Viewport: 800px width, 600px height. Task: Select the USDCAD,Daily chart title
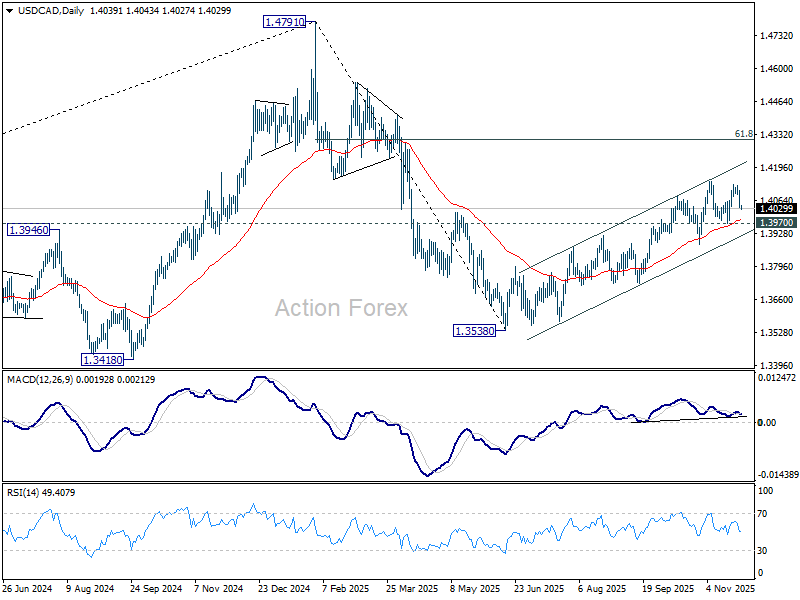[x=51, y=11]
